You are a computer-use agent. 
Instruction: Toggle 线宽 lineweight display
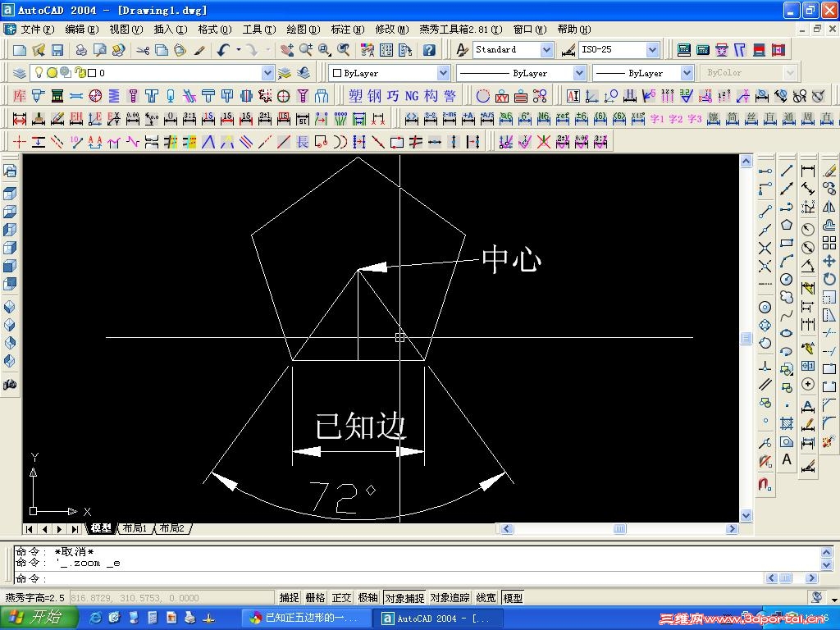point(486,597)
